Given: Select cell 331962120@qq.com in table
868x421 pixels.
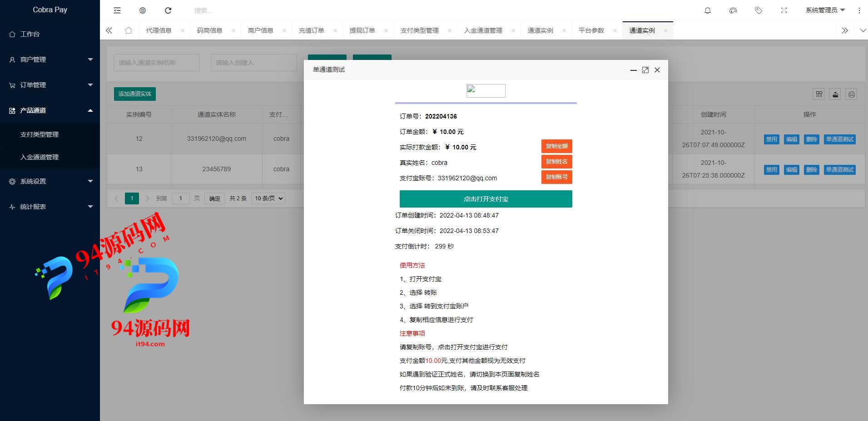Looking at the screenshot, I should pyautogui.click(x=217, y=139).
